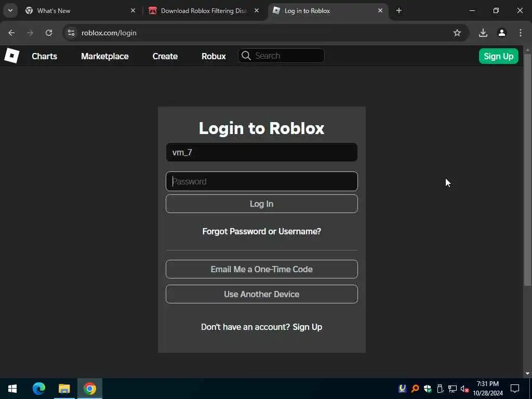The width and height of the screenshot is (532, 399).
Task: Bookmark this page with the star icon
Action: [457, 33]
